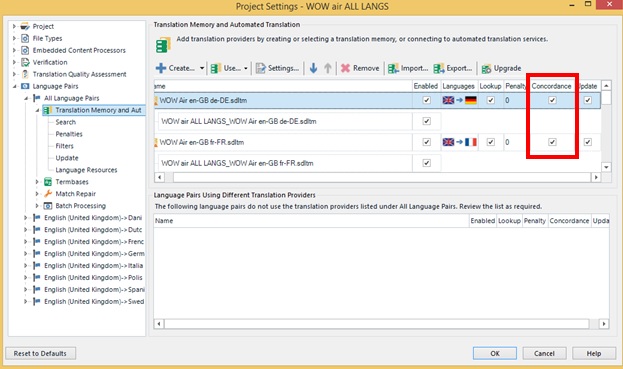
Task: Click Reset to Defaults button
Action: [x=40, y=353]
